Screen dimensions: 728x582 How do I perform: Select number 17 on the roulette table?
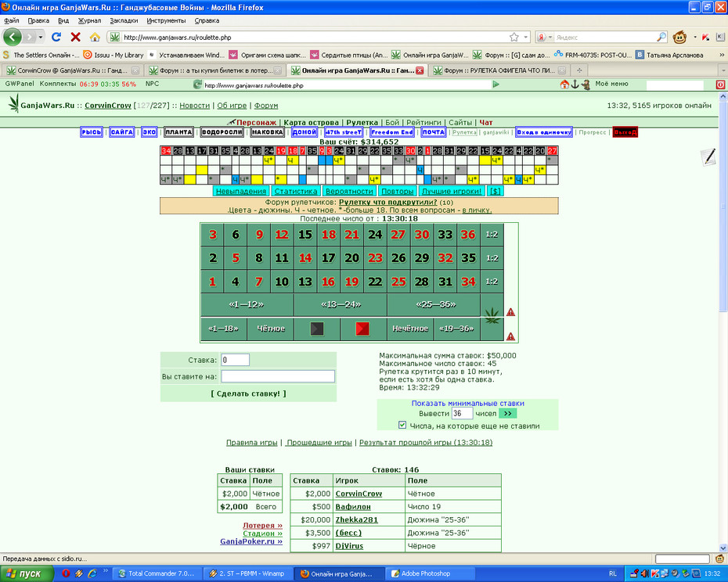(x=328, y=257)
